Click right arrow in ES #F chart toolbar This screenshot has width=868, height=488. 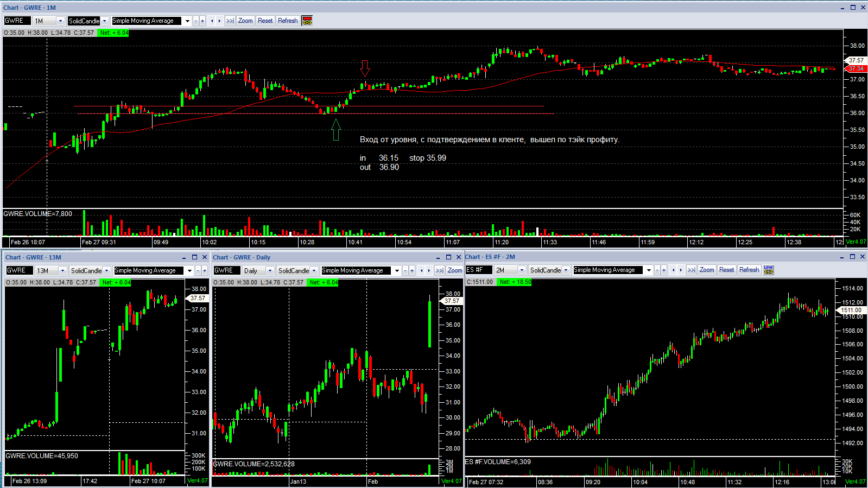pos(681,270)
